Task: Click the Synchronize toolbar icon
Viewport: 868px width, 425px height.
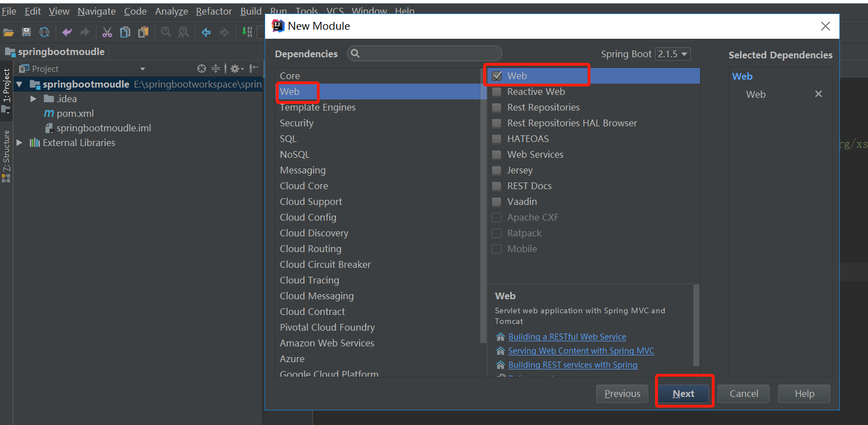Action: pos(44,32)
